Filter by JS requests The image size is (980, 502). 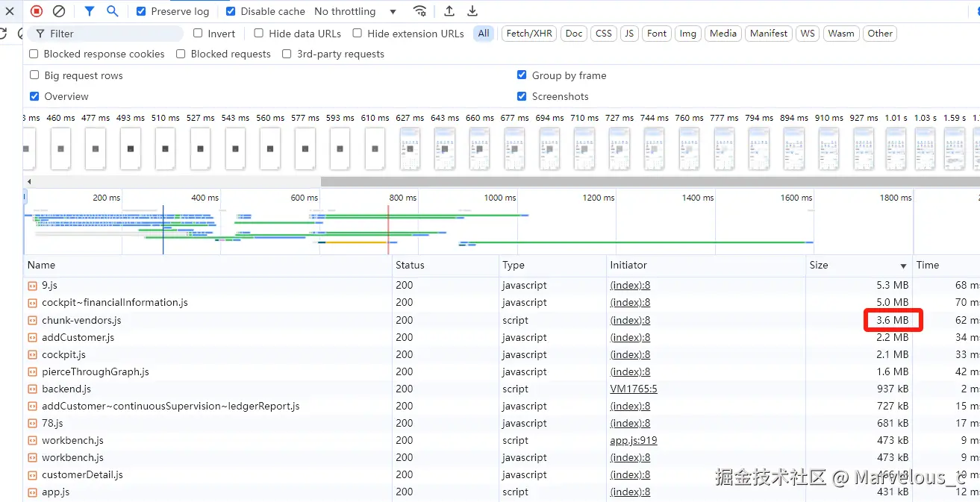point(629,34)
